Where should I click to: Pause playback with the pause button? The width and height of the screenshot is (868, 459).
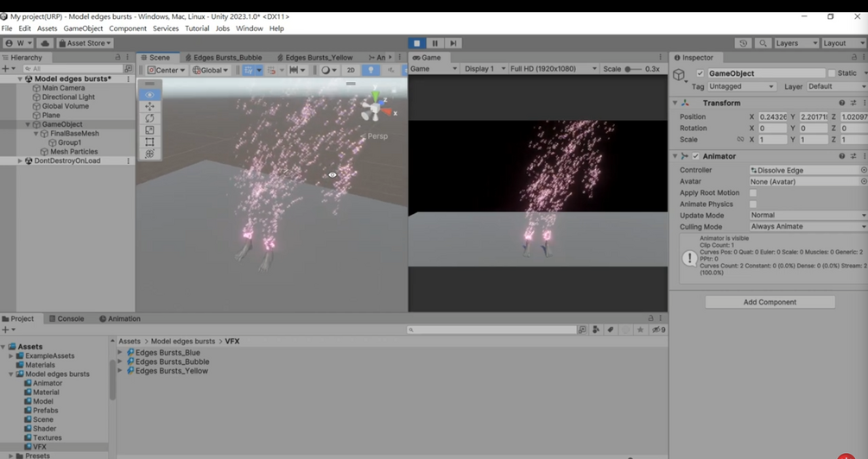coord(435,43)
